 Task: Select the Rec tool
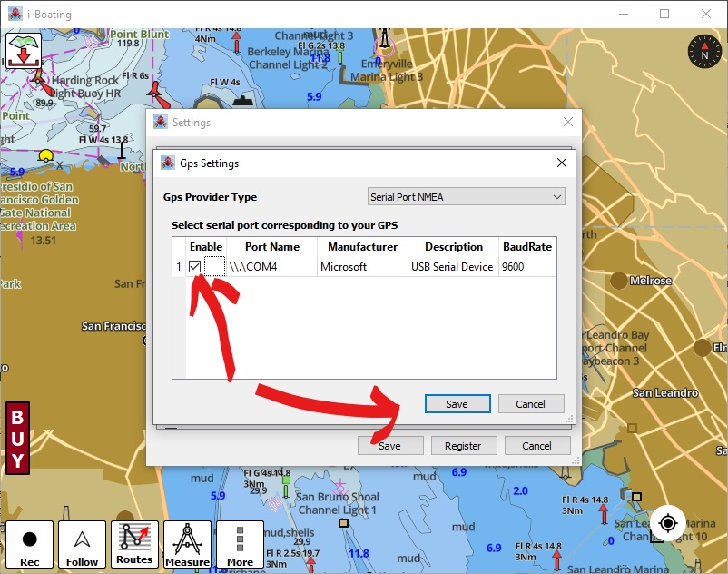coord(30,543)
